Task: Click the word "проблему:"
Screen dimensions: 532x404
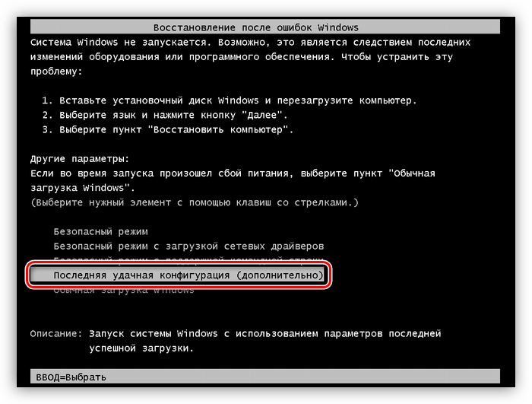Action: [56, 72]
